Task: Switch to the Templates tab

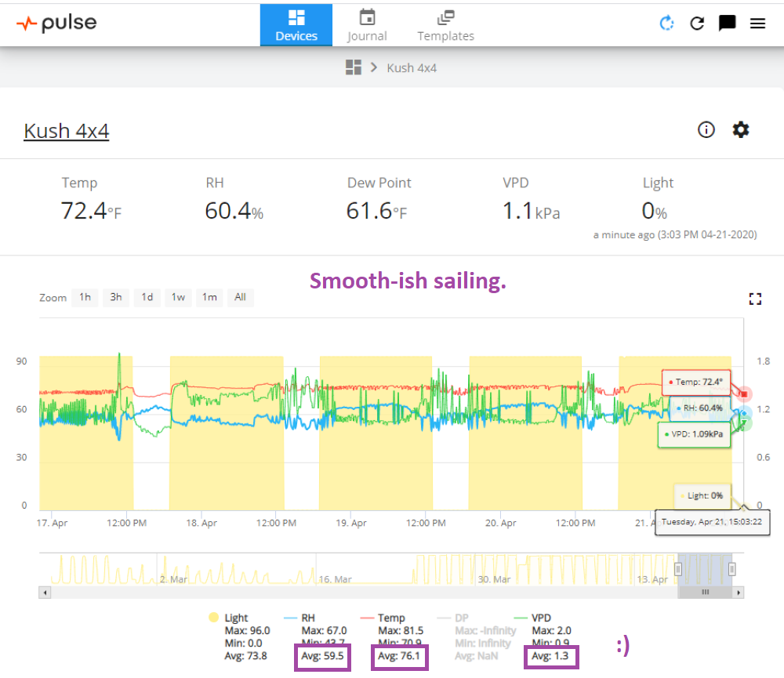Action: (445, 25)
